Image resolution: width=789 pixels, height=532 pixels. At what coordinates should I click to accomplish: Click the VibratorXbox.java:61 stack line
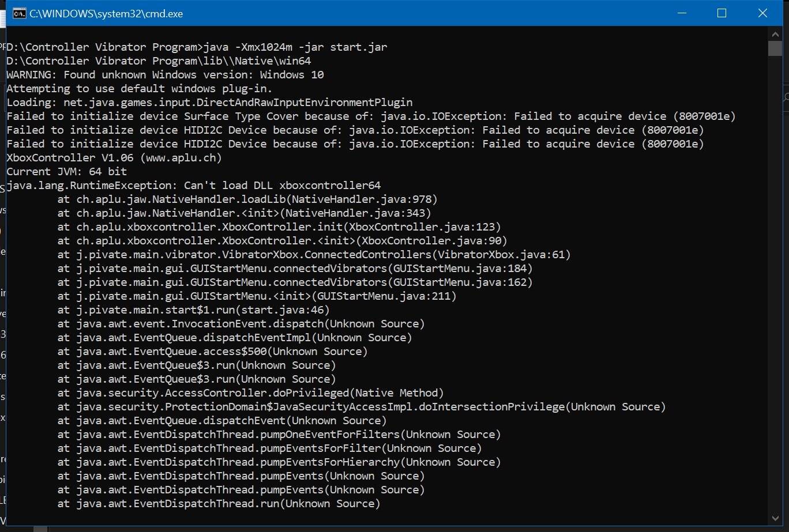314,255
